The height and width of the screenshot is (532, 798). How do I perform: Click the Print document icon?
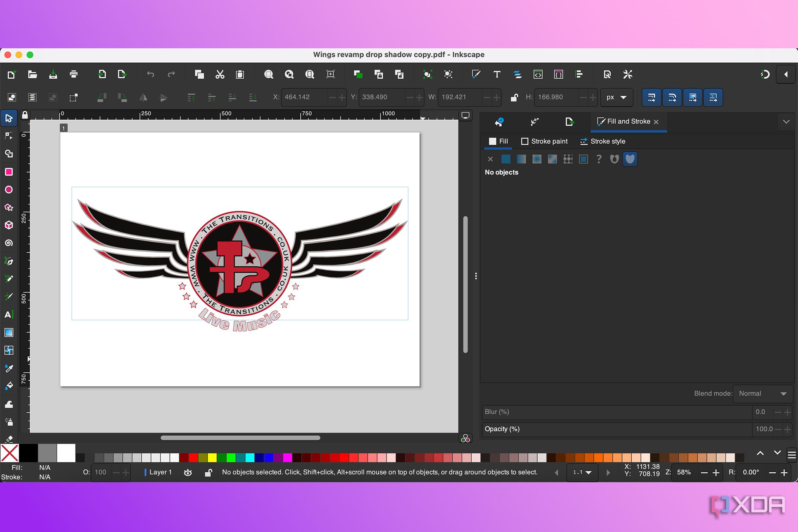[x=74, y=74]
